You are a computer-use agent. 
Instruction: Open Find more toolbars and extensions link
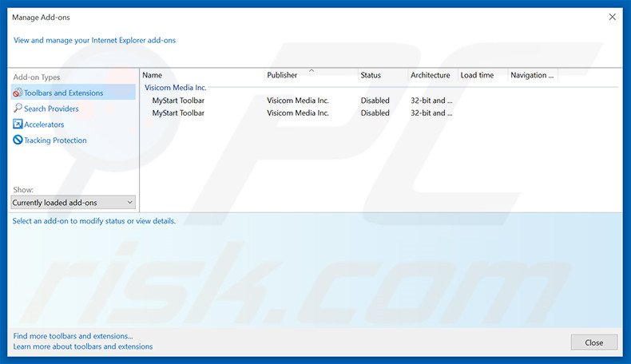click(x=73, y=336)
